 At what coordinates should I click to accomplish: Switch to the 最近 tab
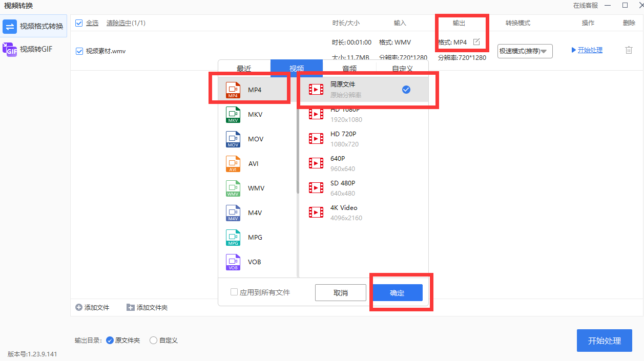click(x=244, y=68)
